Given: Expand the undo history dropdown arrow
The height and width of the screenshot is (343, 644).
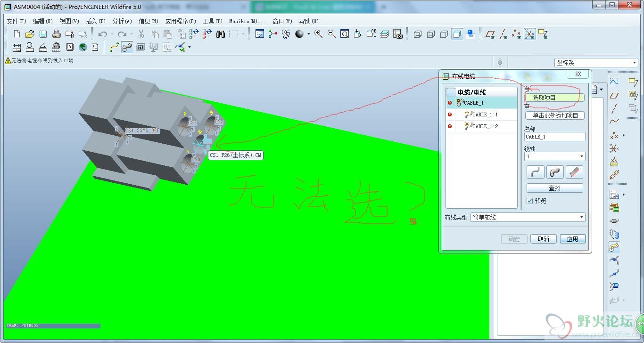Looking at the screenshot, I should [x=112, y=34].
